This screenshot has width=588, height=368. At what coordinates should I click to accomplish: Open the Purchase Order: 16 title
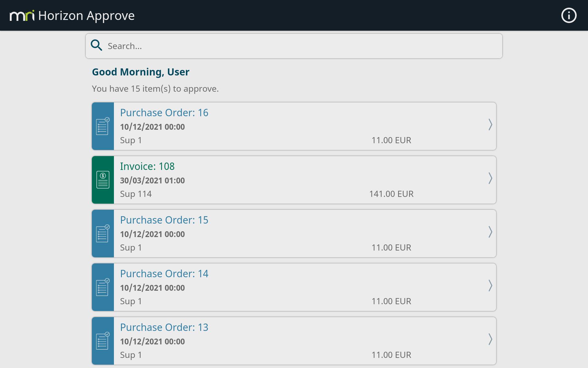164,113
